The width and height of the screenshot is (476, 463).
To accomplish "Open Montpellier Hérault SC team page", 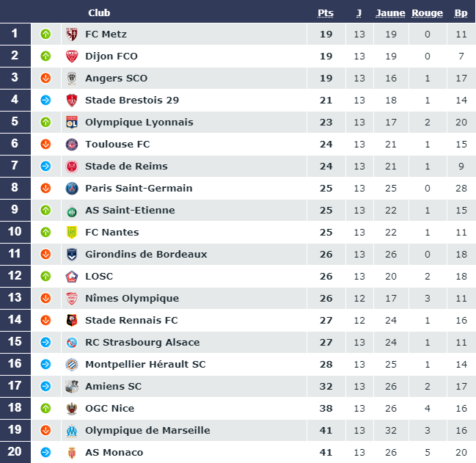I will coord(145,365).
